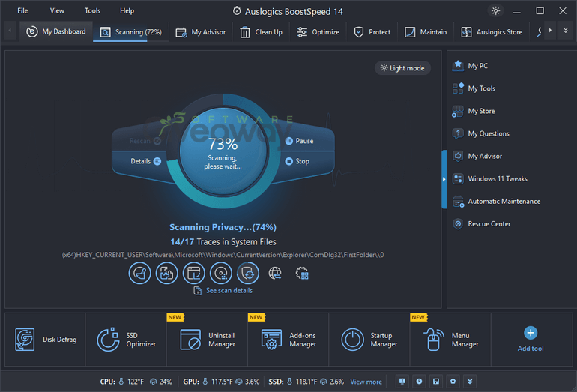
Task: Open Rescue Center
Action: pyautogui.click(x=481, y=224)
